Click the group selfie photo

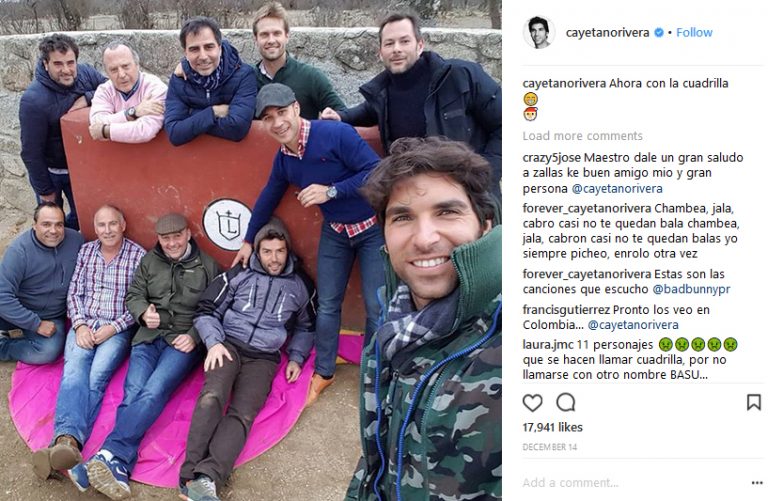[x=251, y=250]
